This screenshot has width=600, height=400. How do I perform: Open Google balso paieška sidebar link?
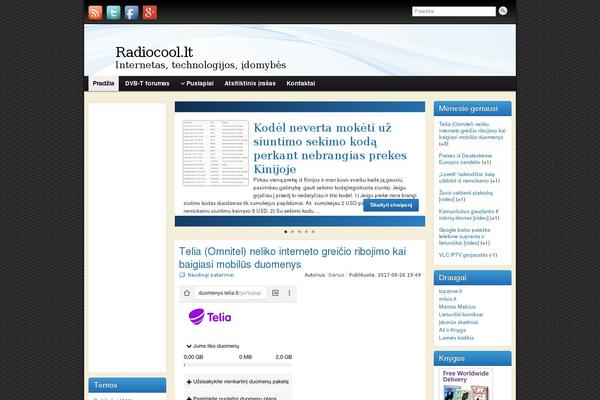(x=464, y=236)
